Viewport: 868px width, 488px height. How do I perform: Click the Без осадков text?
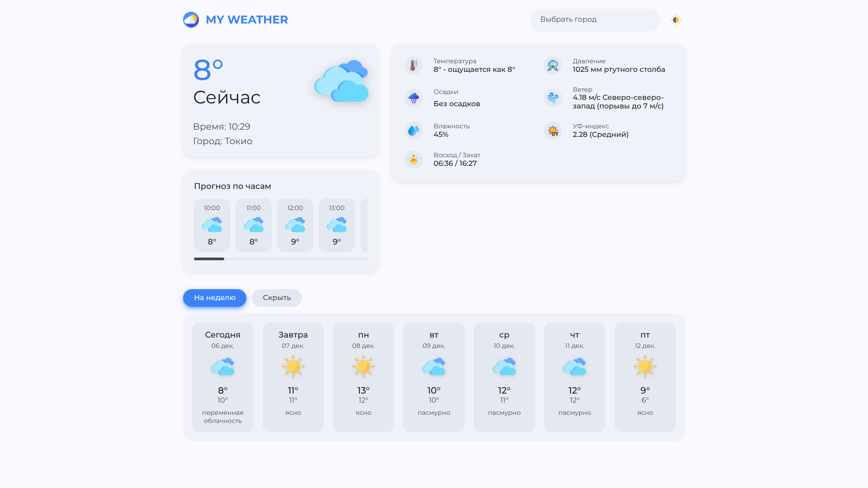pos(457,104)
